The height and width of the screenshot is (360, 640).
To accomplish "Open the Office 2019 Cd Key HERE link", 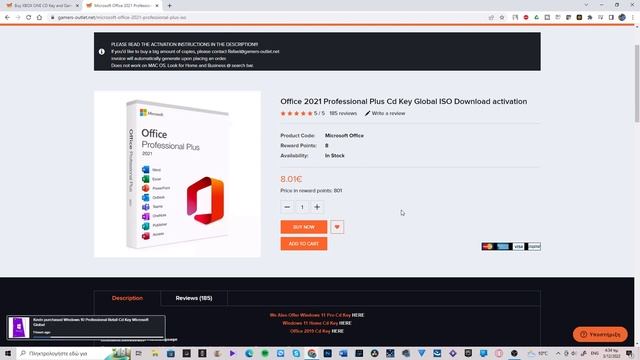I will coord(338,331).
